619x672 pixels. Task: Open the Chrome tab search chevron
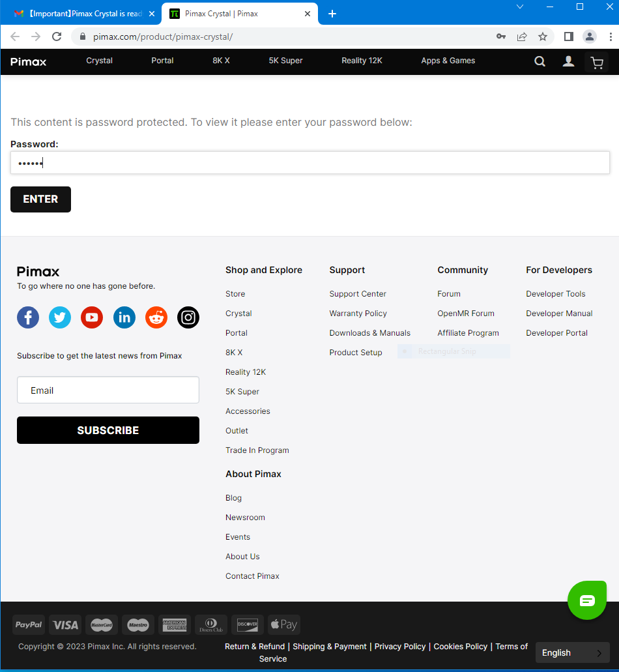coord(519,7)
